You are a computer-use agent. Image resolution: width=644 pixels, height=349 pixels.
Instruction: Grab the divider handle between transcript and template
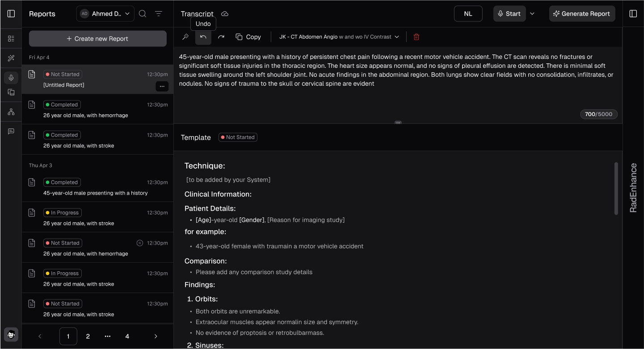click(x=398, y=122)
